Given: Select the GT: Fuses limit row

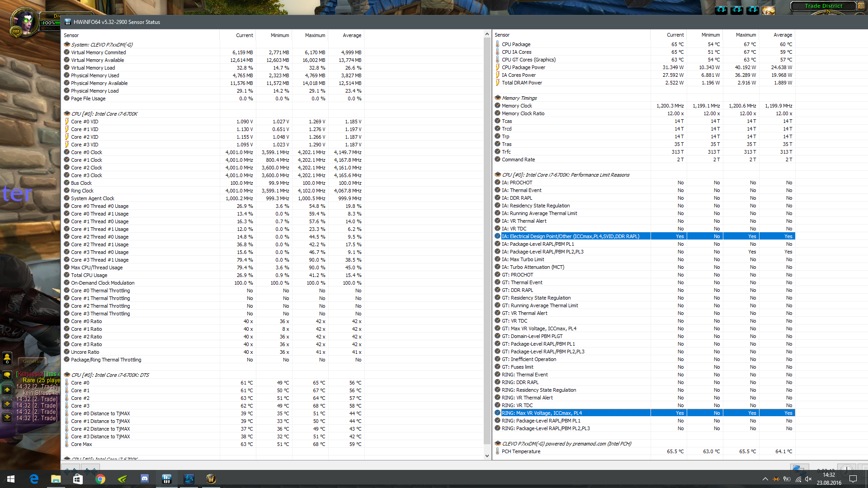Looking at the screenshot, I should (x=644, y=367).
